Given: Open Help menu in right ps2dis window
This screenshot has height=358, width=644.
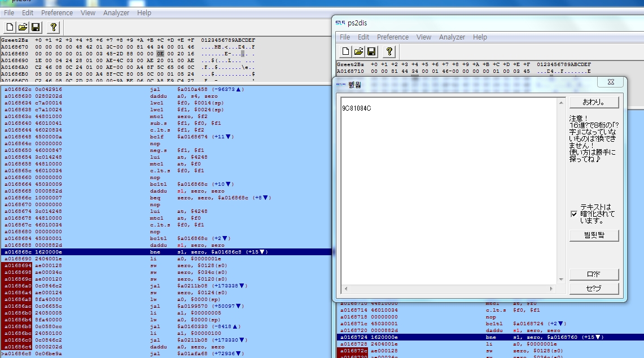Looking at the screenshot, I should [480, 37].
